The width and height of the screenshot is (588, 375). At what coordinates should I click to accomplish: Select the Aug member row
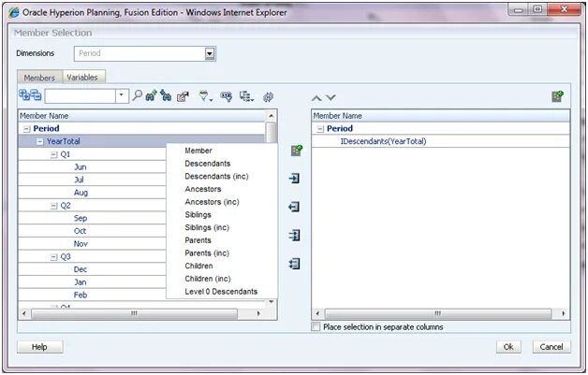(93, 193)
